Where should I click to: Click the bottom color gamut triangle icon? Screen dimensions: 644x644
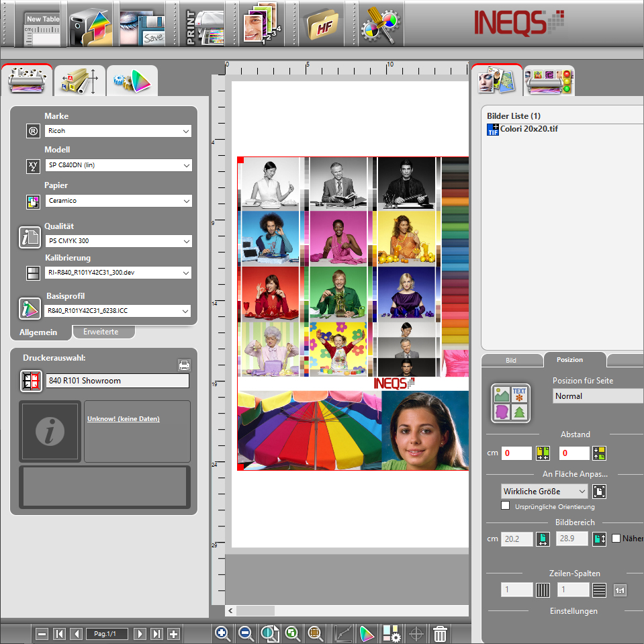[x=367, y=633]
